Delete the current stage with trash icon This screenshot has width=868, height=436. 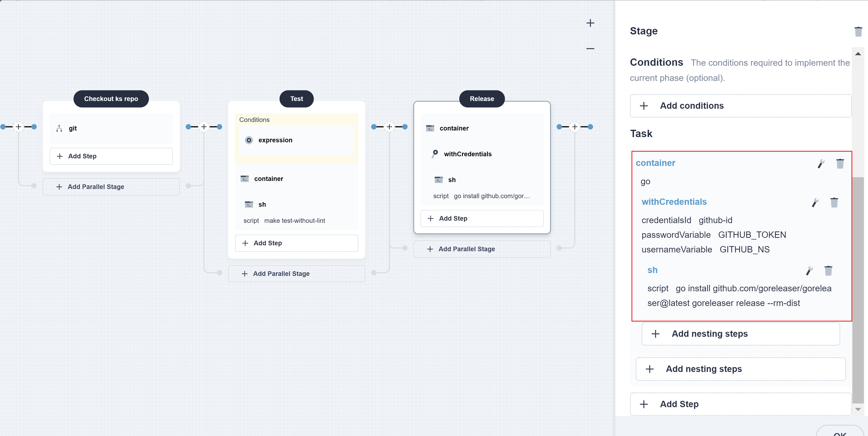click(858, 32)
